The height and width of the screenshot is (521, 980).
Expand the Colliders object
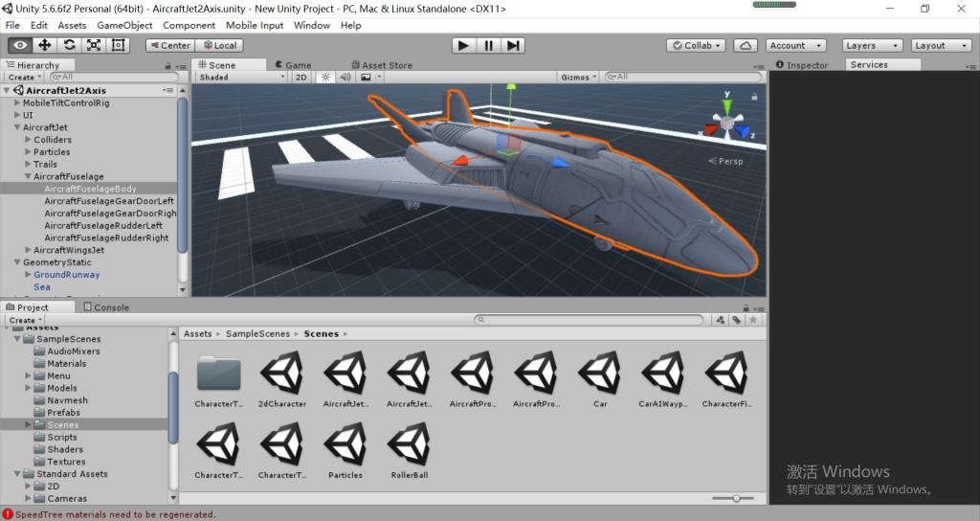pyautogui.click(x=28, y=140)
